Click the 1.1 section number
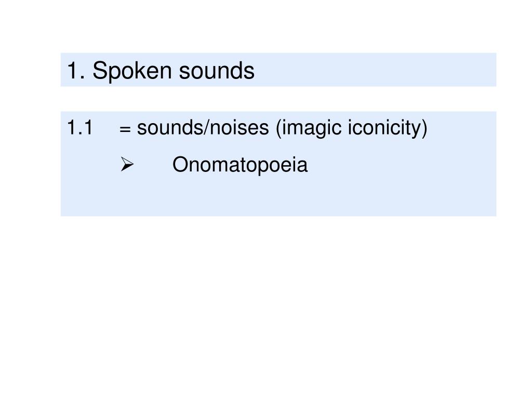532x399 pixels. [79, 128]
